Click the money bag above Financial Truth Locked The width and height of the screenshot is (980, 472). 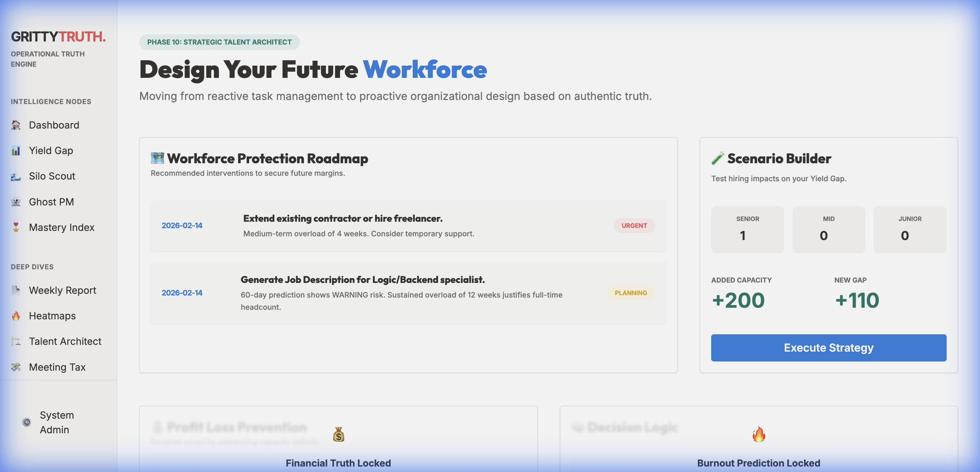click(338, 434)
